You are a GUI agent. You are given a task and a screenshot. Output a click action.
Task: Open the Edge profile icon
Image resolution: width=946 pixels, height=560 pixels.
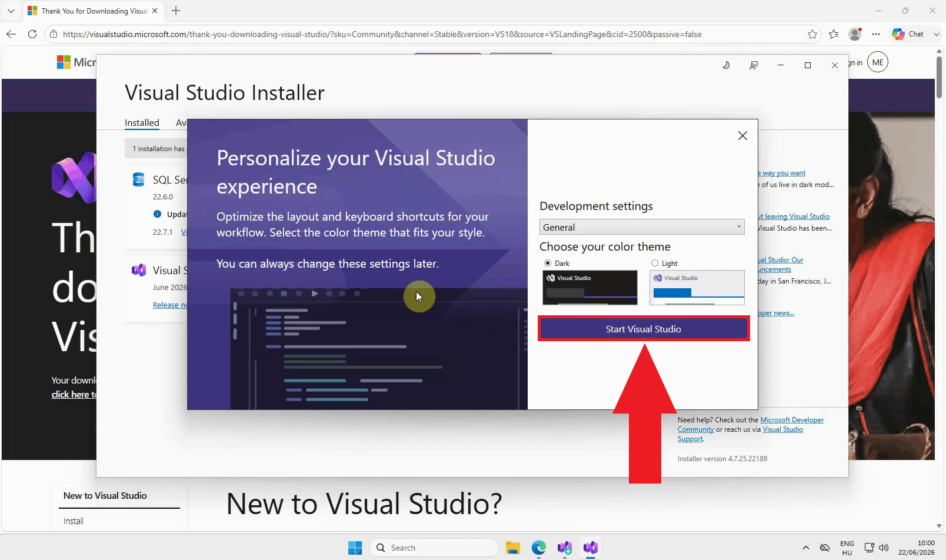(x=855, y=34)
